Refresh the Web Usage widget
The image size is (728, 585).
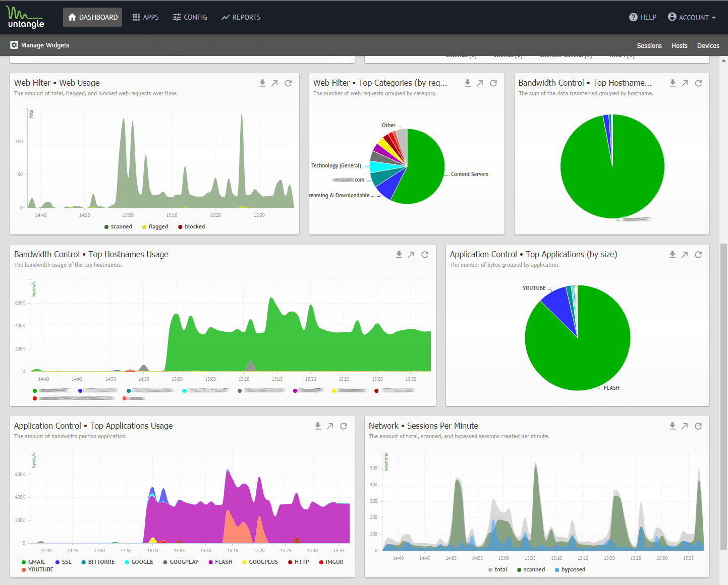pos(288,83)
